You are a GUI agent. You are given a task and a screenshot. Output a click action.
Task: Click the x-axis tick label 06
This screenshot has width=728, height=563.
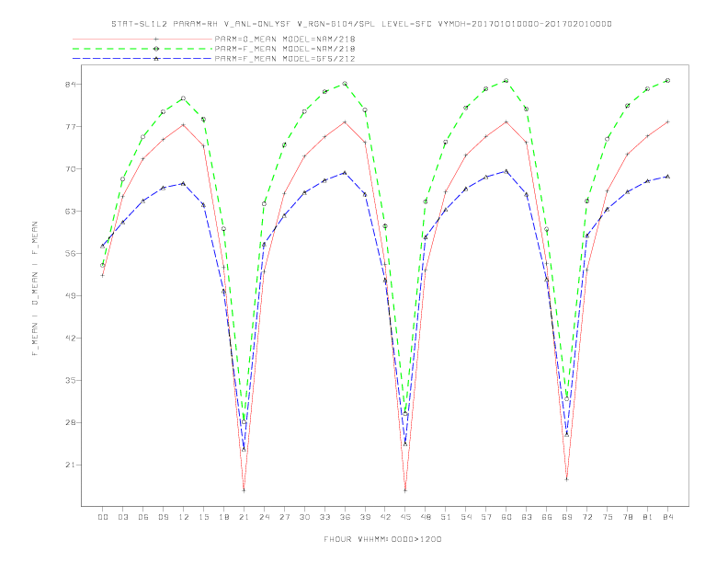point(143,517)
